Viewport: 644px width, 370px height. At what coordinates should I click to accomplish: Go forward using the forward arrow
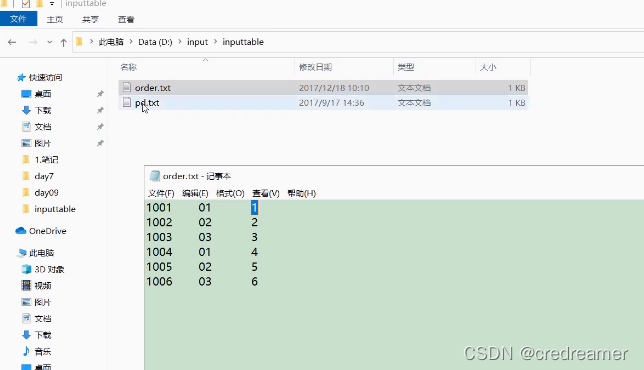(33, 42)
